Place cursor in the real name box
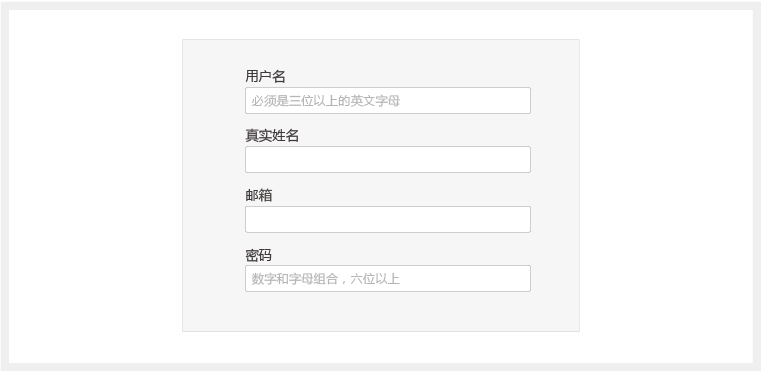 tap(388, 159)
